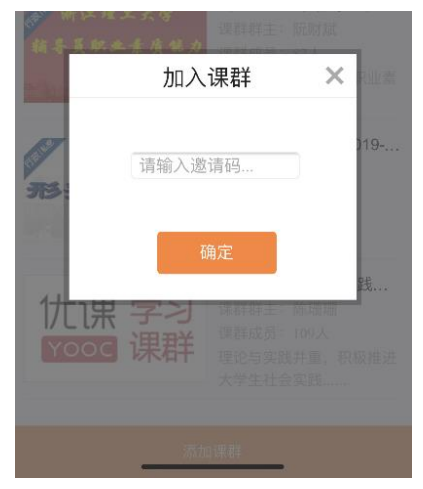This screenshot has height=489, width=423.
Task: Click the ribbon badge on the red thumbnail
Action: pos(35,20)
